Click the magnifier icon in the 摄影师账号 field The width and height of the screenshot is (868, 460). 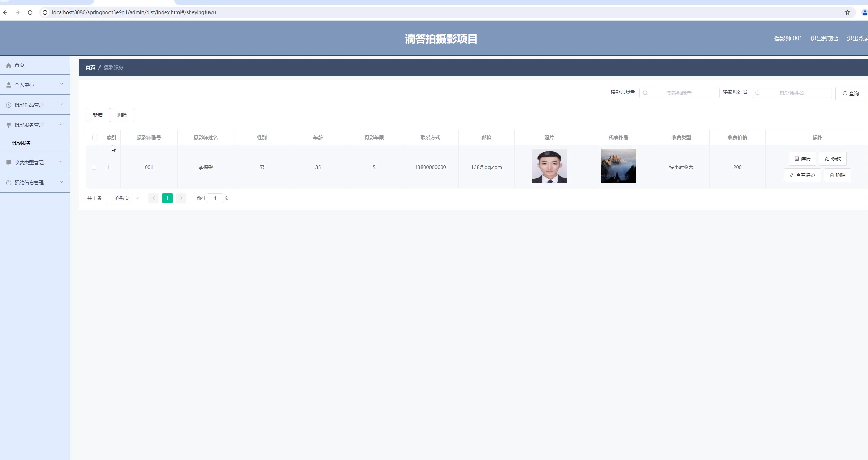[x=645, y=93]
